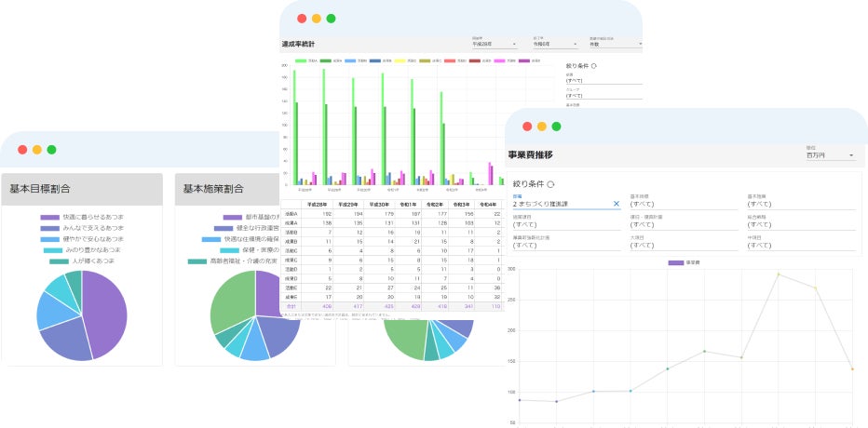Image resolution: width=868 pixels, height=428 pixels.
Task: Click the peak data point on 事業費 line chart
Action: click(779, 274)
